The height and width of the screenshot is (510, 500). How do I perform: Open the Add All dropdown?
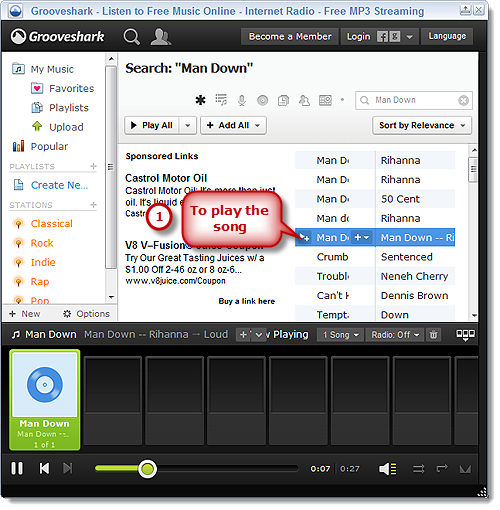tap(233, 125)
